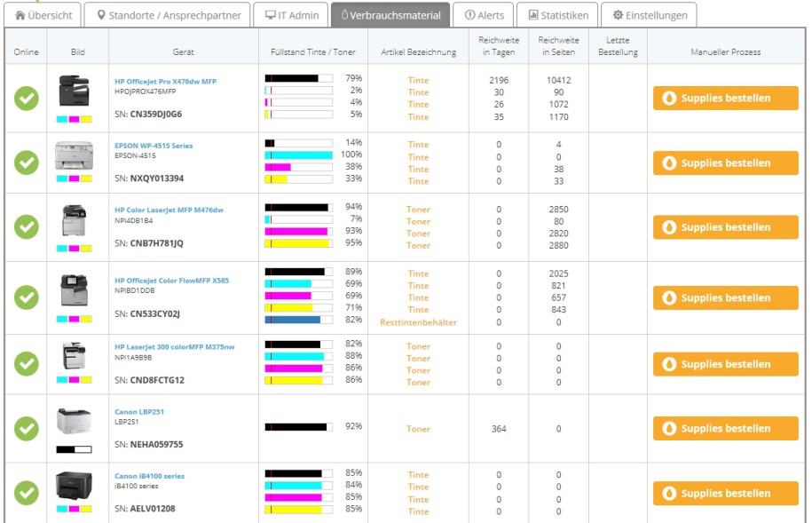
Task: Open Canon iB4100 series device link
Action: 149,476
